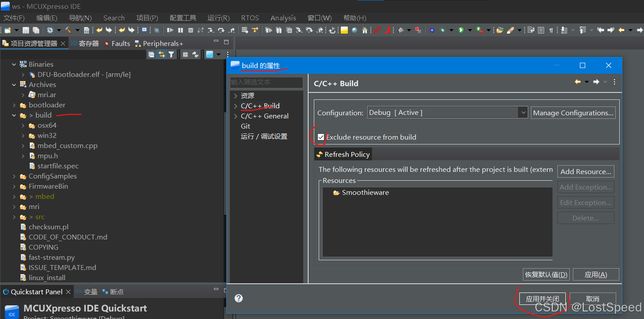Switch to the Faults tab

(x=117, y=43)
